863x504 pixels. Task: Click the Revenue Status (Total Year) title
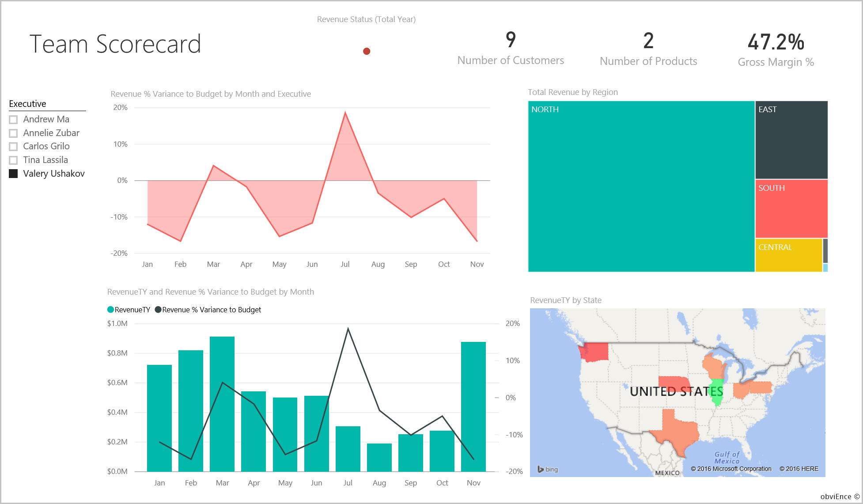(366, 19)
